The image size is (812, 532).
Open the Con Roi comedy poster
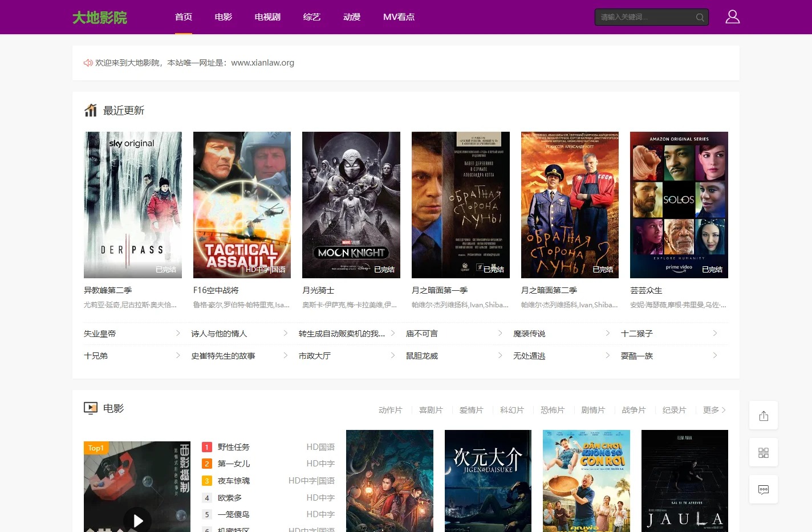point(586,481)
